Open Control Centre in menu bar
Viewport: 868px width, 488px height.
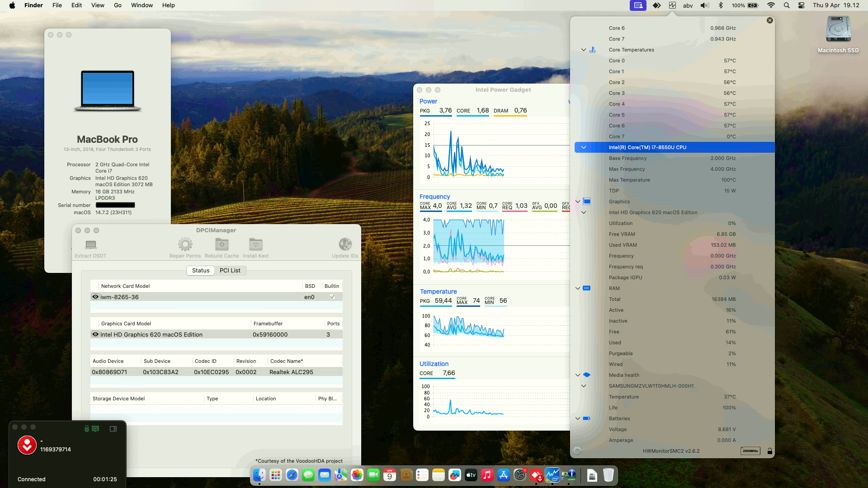pos(802,5)
